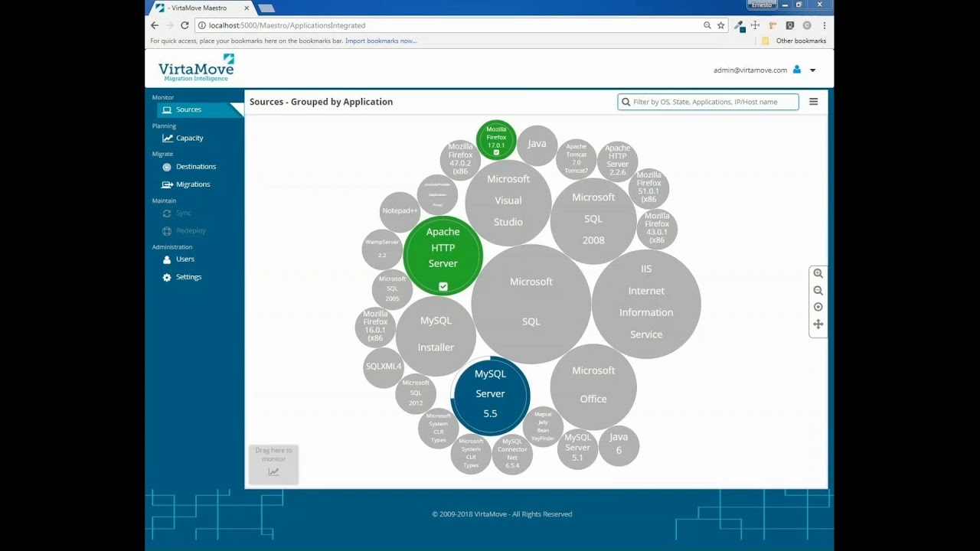Viewport: 980px width, 551px height.
Task: Select the Microsoft SQL 2008 bubble
Action: pyautogui.click(x=593, y=220)
